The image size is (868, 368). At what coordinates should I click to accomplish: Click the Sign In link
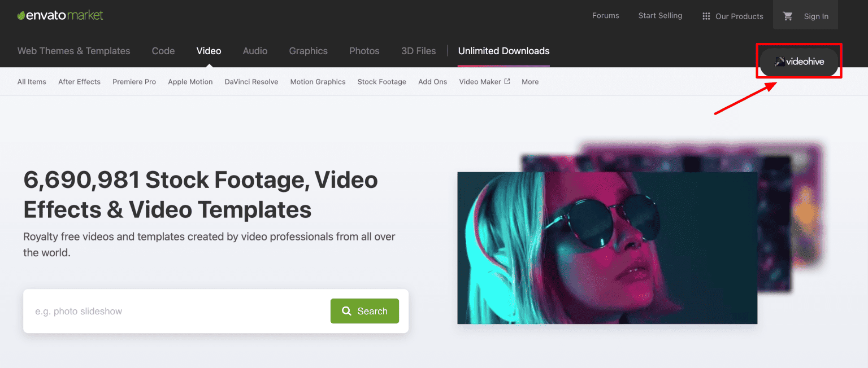(x=816, y=16)
